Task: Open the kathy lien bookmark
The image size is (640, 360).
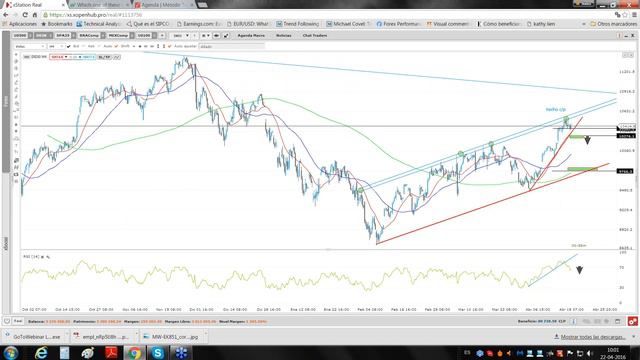Action: tap(541, 24)
